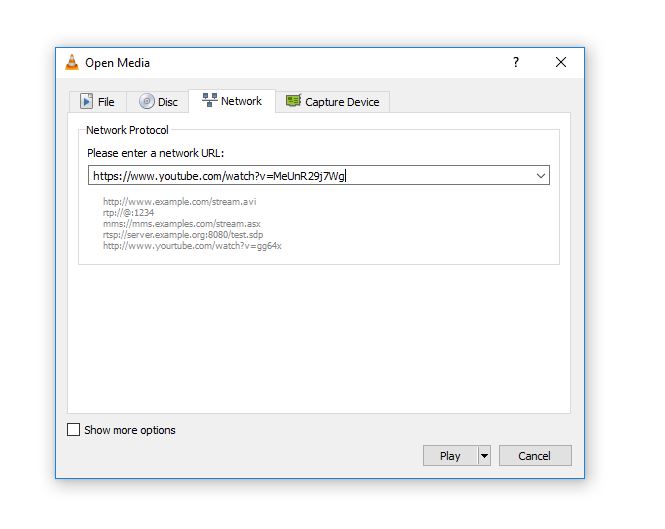Switch to the Disc tab

click(158, 102)
